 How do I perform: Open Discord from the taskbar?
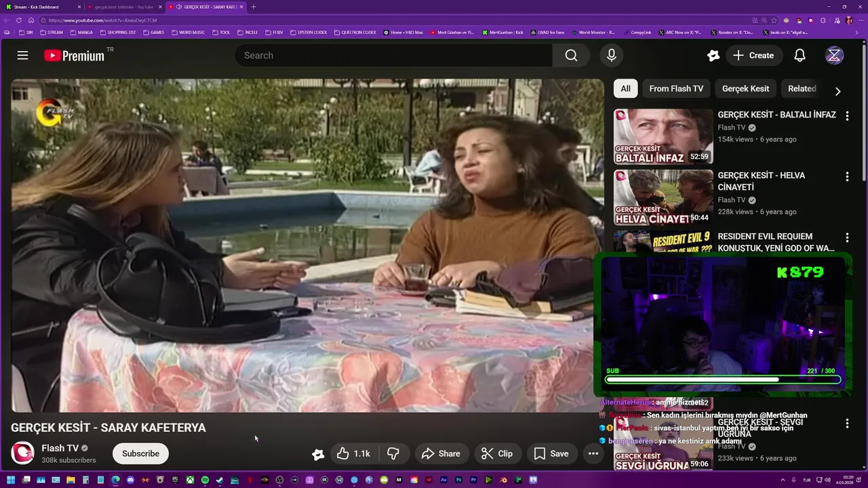pos(130,480)
